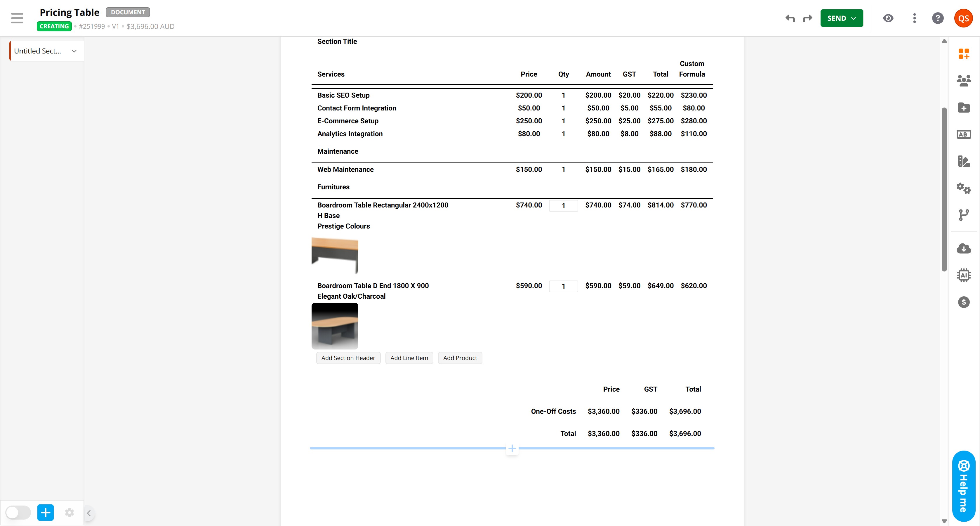Open the styling palette sidebar icon
This screenshot has width=980, height=526.
coord(963,161)
